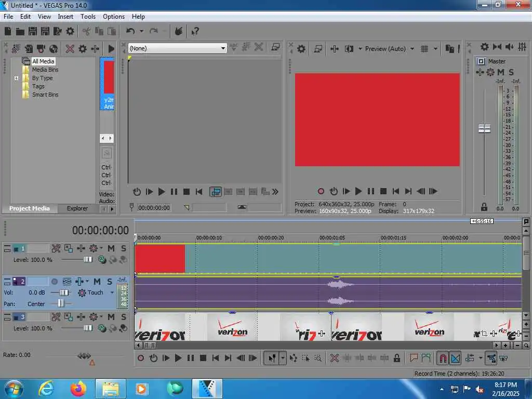
Task: Open Touch automation mode dropdown on track 2
Action: (x=112, y=292)
